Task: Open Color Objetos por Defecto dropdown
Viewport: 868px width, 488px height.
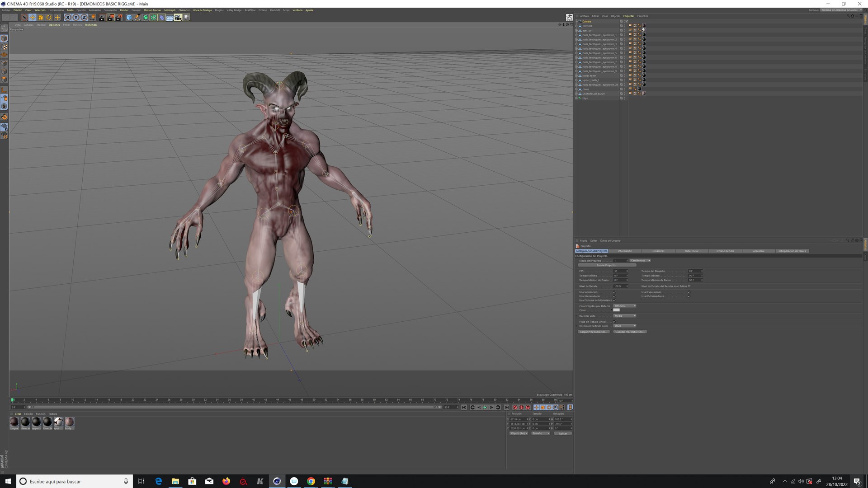Action: [x=625, y=306]
